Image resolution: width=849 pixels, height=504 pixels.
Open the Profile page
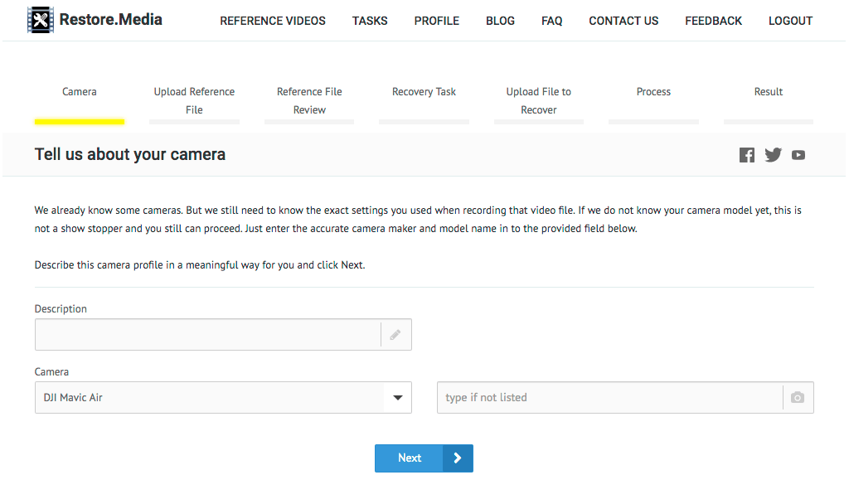point(436,21)
